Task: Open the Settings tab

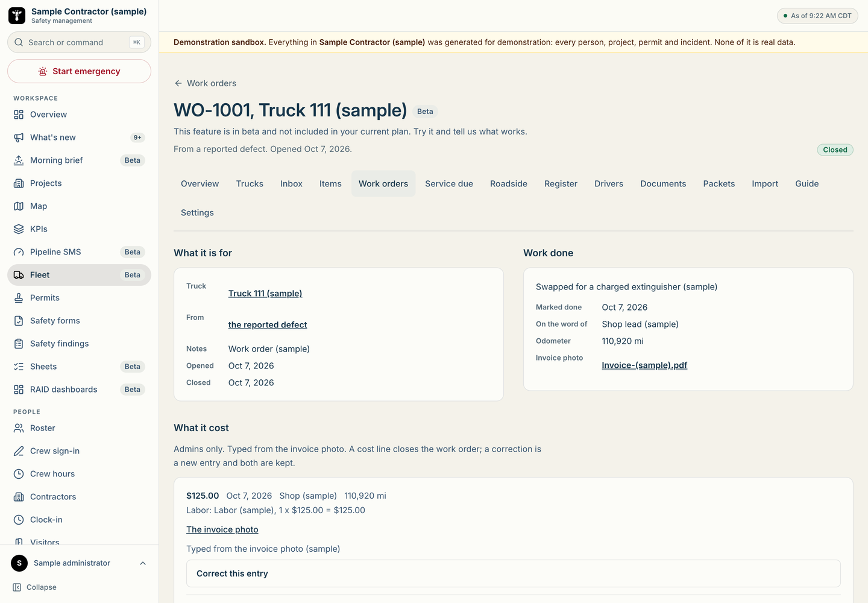Action: (197, 213)
